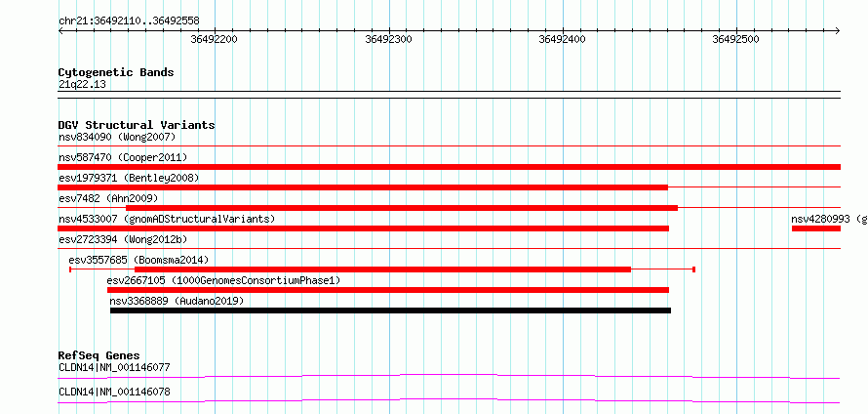868x414 pixels.
Task: Click the black cytogenetic band bar
Action: pos(449,95)
